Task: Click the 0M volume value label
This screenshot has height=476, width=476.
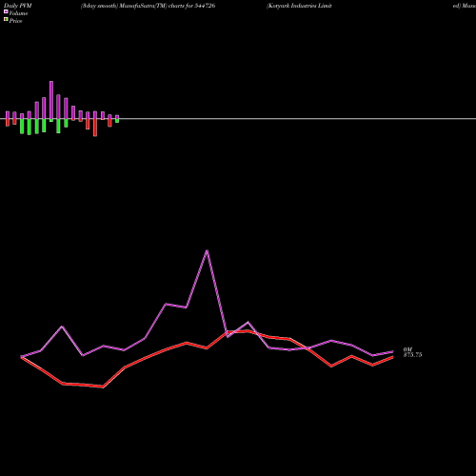Action: tap(407, 349)
